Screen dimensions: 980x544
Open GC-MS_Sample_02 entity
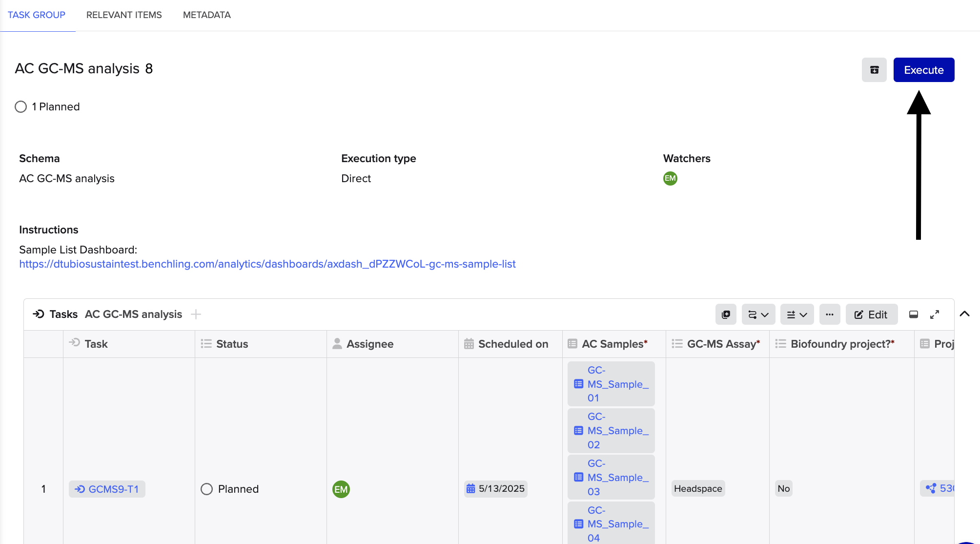[x=611, y=430]
